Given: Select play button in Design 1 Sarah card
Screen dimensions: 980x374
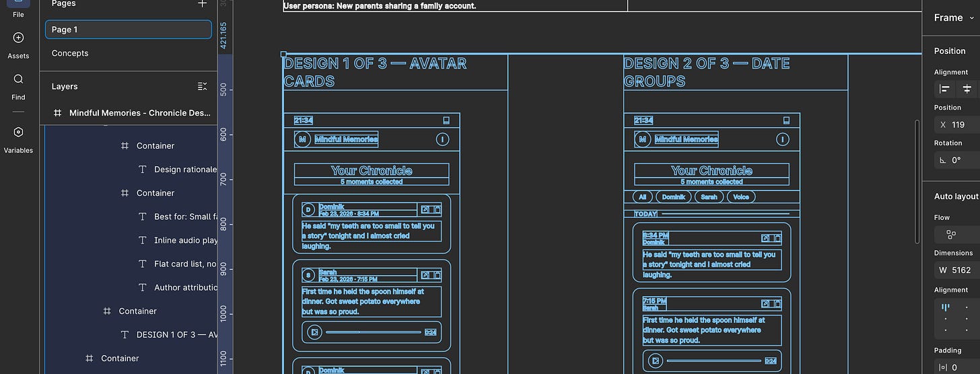Looking at the screenshot, I should coord(314,332).
